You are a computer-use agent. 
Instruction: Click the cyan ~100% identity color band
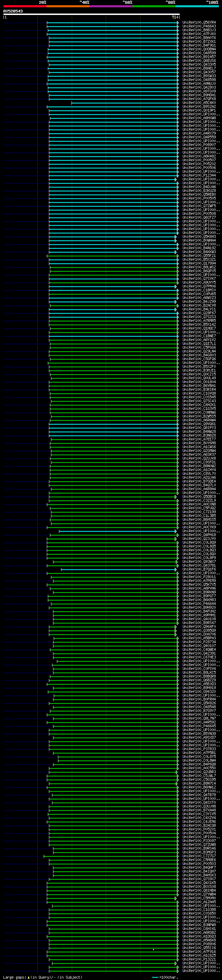click(x=197, y=6)
